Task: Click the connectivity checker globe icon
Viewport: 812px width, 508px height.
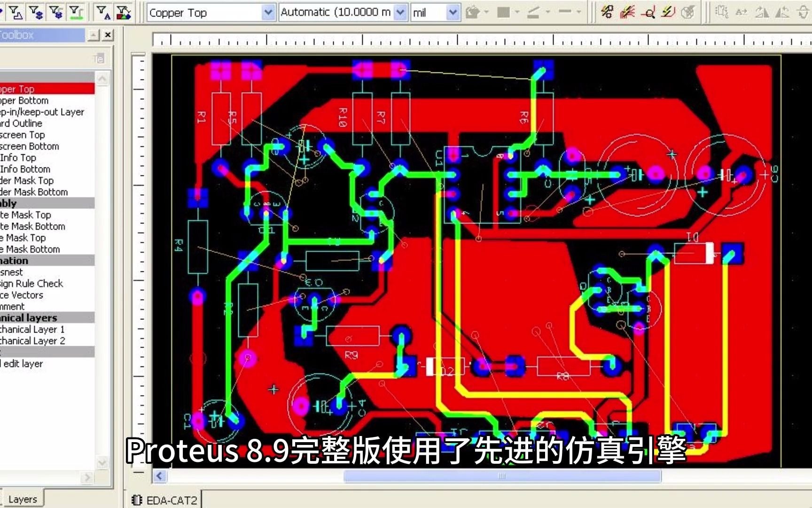Action: [x=687, y=13]
